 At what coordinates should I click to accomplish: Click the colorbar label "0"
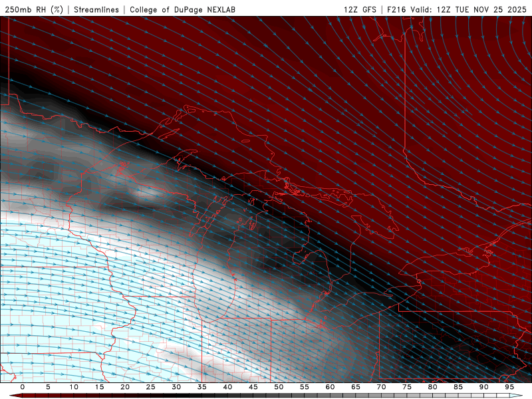coord(23,387)
